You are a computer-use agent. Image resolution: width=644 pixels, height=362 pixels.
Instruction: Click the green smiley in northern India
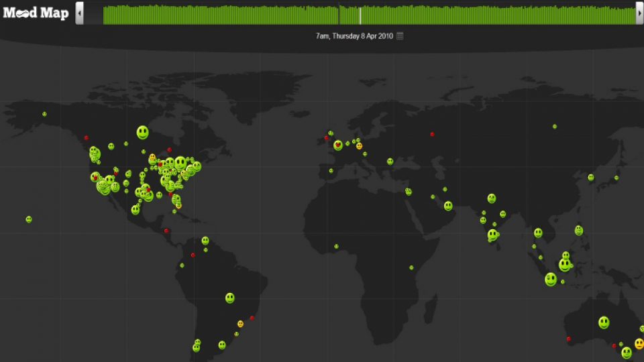coord(492,198)
